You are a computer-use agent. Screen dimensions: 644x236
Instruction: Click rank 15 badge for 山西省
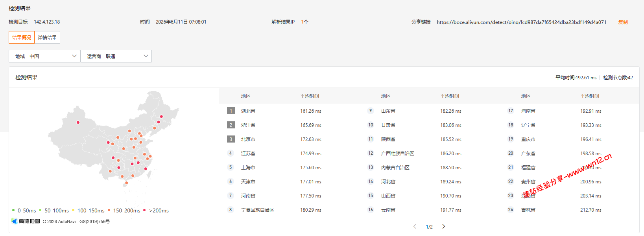point(371,196)
